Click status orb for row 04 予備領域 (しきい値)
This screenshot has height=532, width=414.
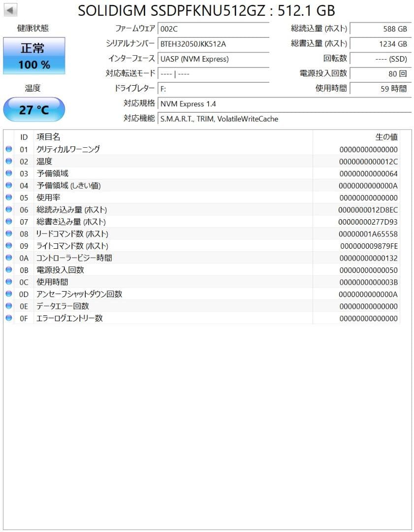[x=9, y=185]
